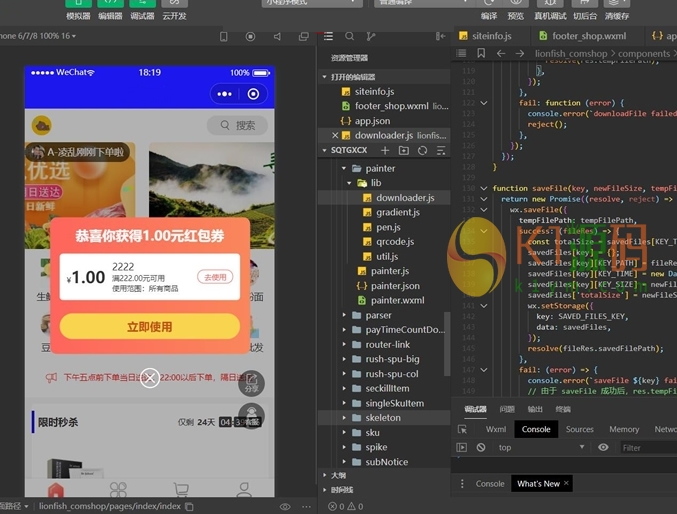Image resolution: width=677 pixels, height=514 pixels.
Task: Click the share floating button in simulator
Action: (x=253, y=382)
